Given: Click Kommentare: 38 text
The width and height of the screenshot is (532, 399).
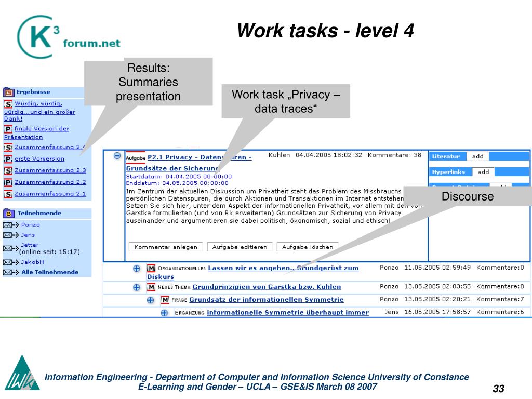Looking at the screenshot, I should 395,155.
